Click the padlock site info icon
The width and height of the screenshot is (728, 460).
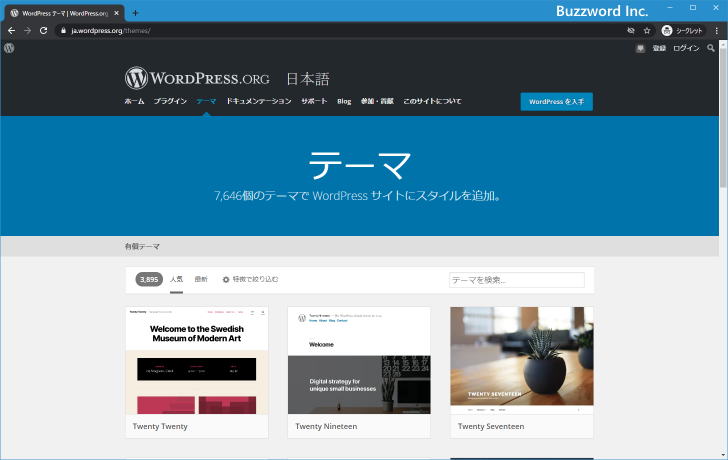64,31
